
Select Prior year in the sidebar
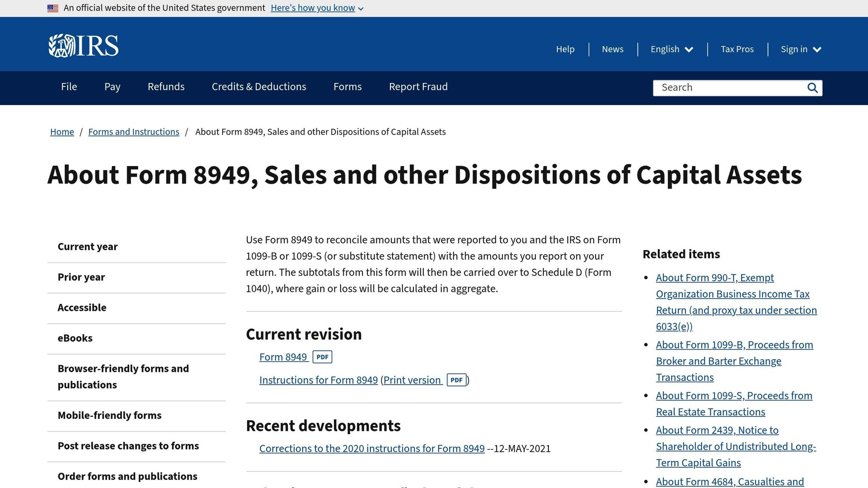(x=81, y=277)
